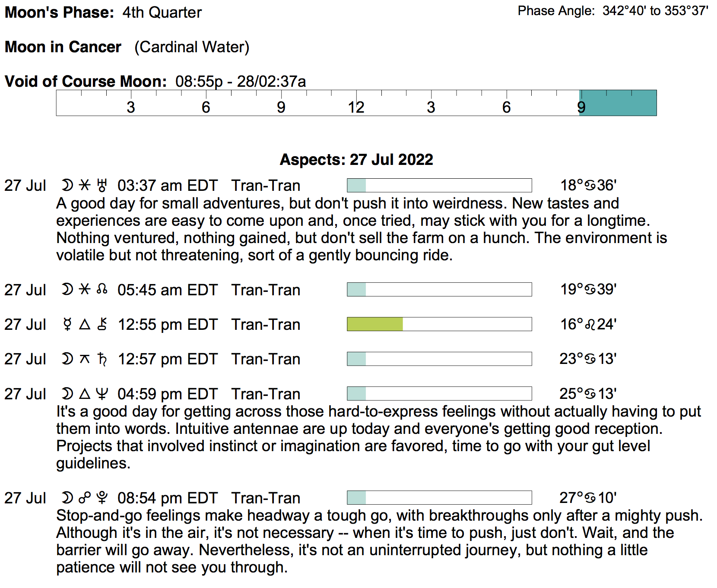The height and width of the screenshot is (588, 717).
Task: Click the "Moon in Cancer" heading
Action: [x=63, y=47]
